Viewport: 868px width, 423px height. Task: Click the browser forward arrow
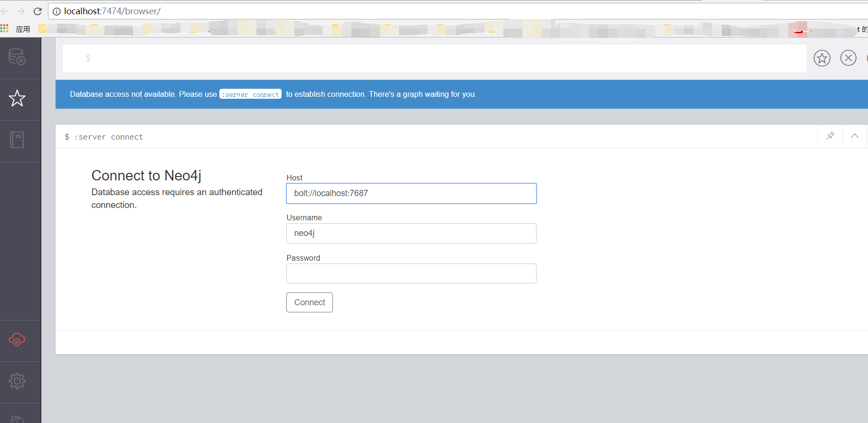pos(21,11)
